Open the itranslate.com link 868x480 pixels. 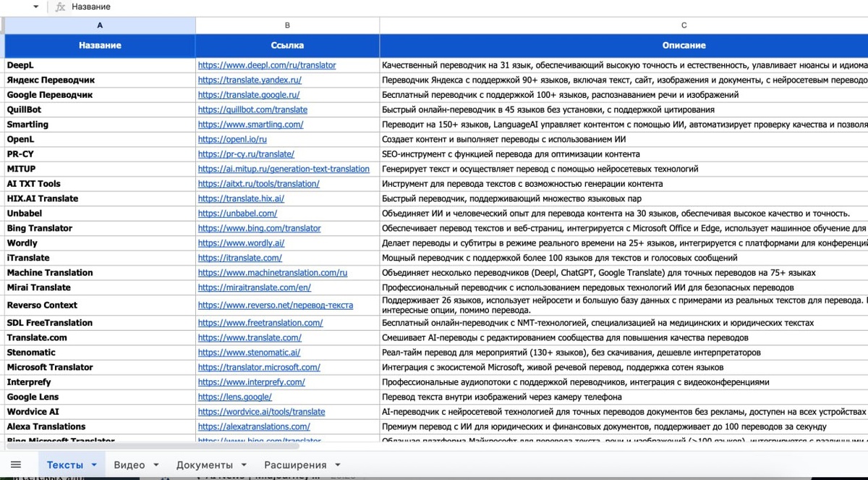coord(240,258)
